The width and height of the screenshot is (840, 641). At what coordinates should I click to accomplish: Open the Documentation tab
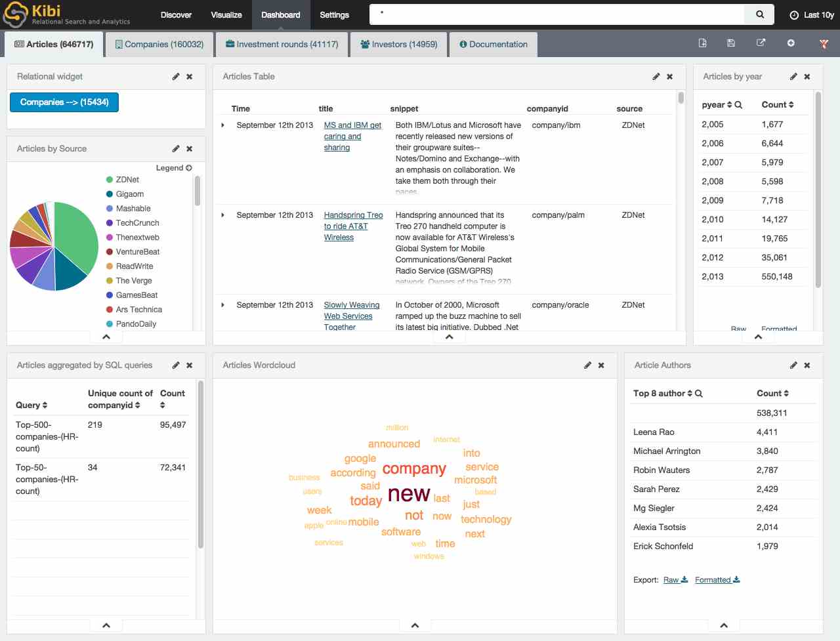493,44
